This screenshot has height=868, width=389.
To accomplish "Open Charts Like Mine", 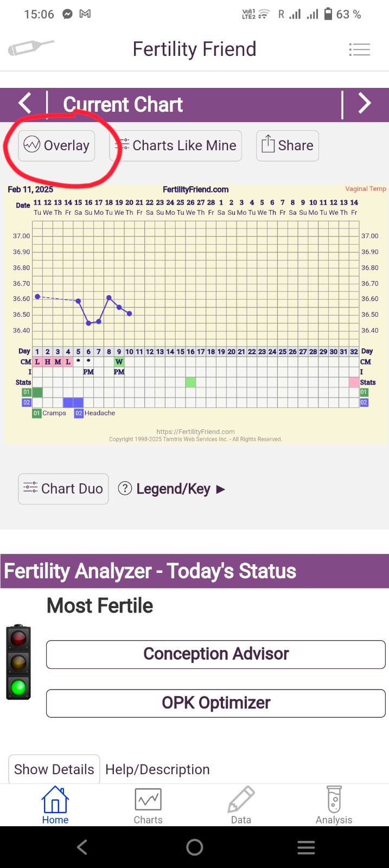I will pos(176,145).
